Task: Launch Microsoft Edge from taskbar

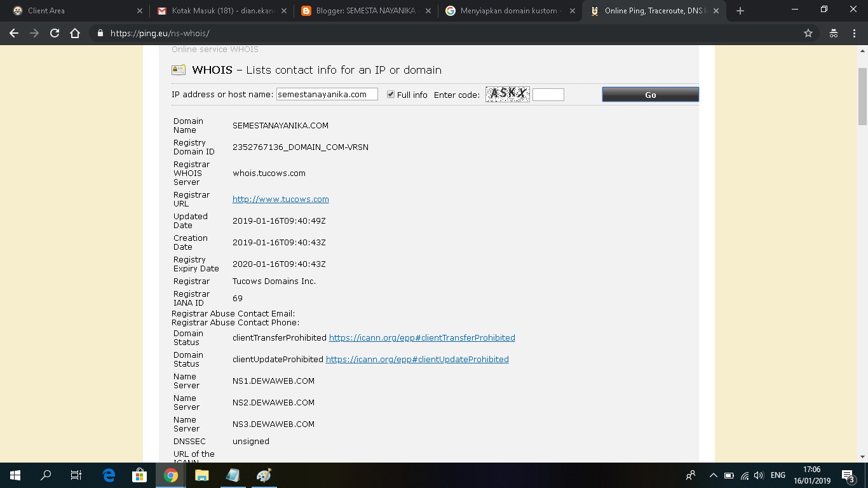Action: [109, 475]
